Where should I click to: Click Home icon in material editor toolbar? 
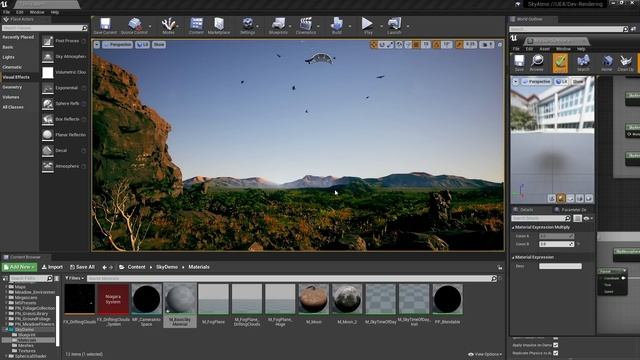[x=607, y=63]
